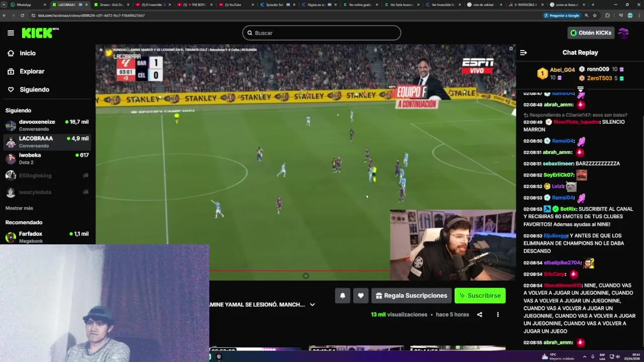Click chat username BotRix
Viewport: 644px width, 362px height.
tap(568, 209)
